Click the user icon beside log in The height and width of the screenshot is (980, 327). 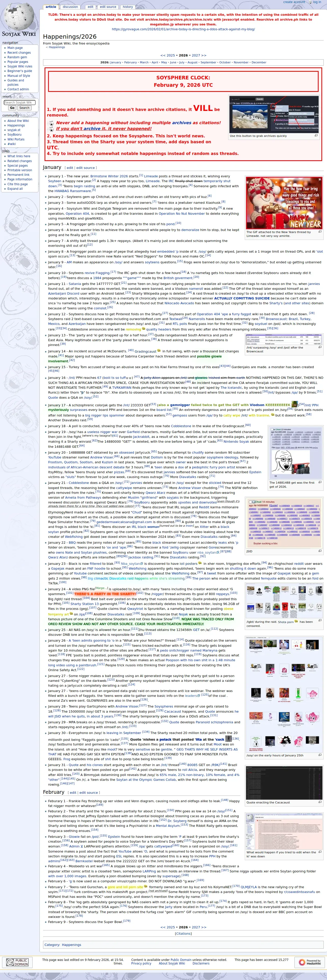coord(310,2)
